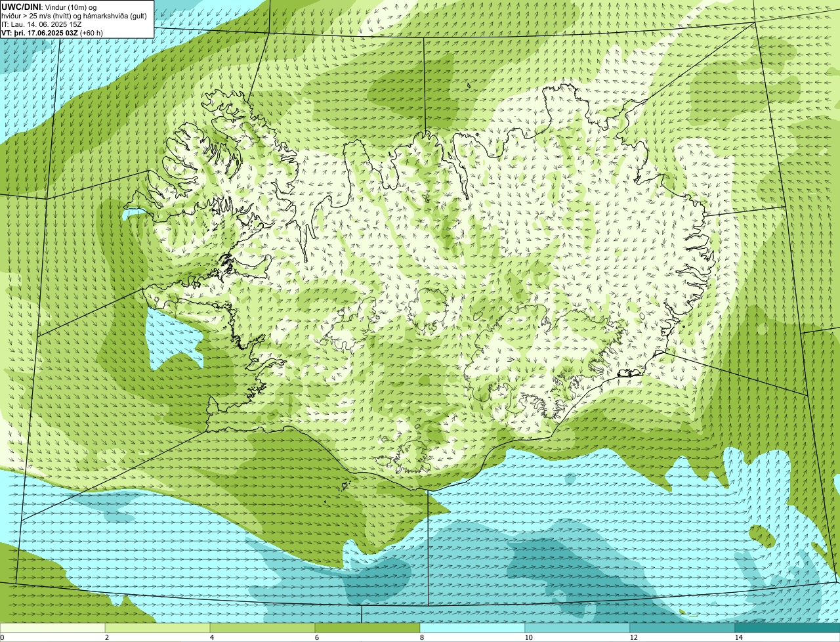
Task: Click the "VT: þri. 17.06.2025 03Z (+60 h)" line
Action: (51, 33)
